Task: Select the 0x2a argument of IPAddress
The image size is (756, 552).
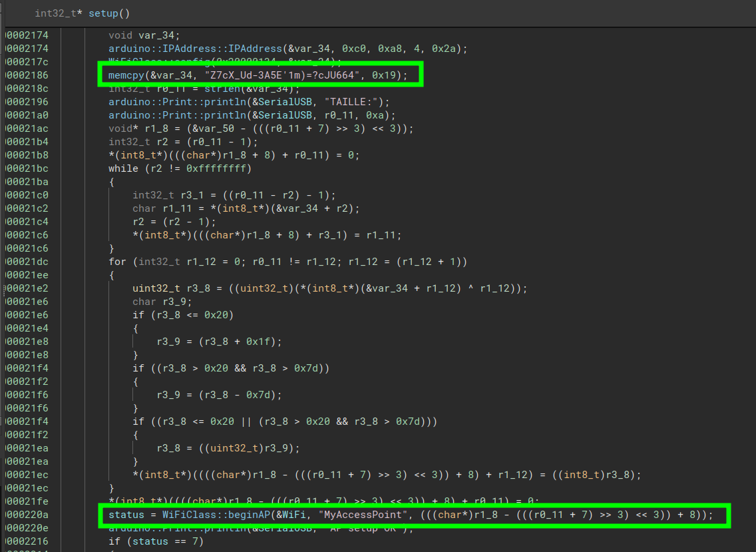Action: tap(444, 49)
